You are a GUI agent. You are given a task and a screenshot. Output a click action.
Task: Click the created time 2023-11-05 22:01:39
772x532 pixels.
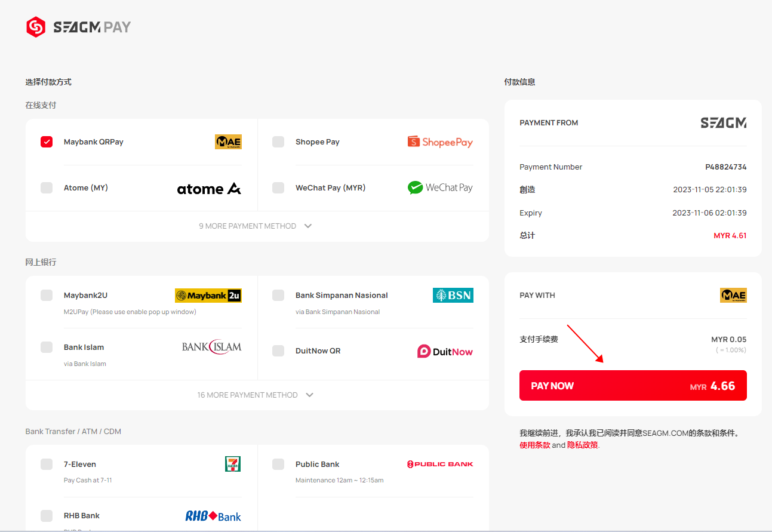(x=710, y=190)
